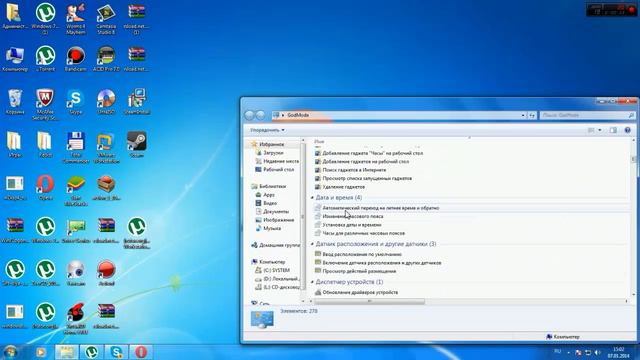Open the Skype desktop shortcut
Image resolution: width=640 pixels, height=360 pixels.
[76, 102]
